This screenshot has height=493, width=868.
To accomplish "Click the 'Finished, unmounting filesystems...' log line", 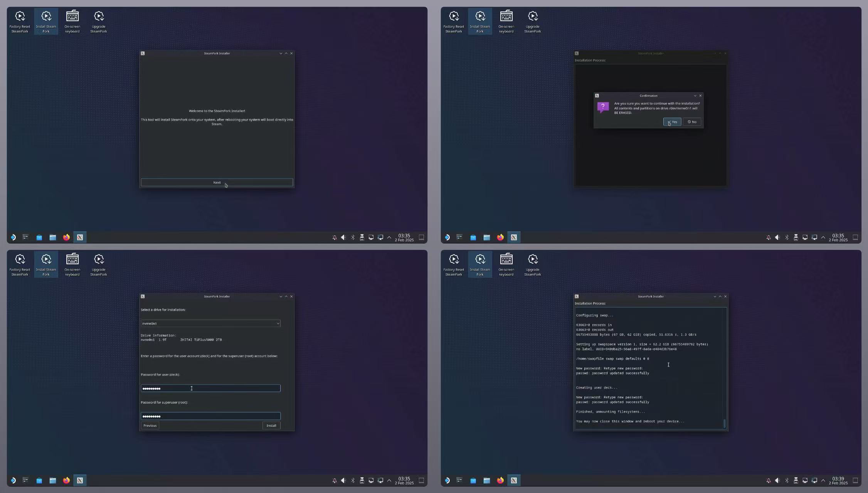I will click(x=610, y=412).
